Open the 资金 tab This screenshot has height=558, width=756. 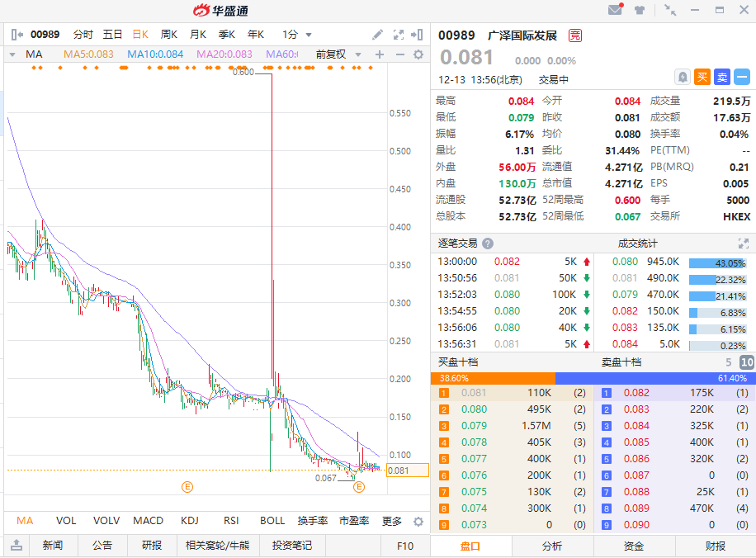pyautogui.click(x=633, y=546)
